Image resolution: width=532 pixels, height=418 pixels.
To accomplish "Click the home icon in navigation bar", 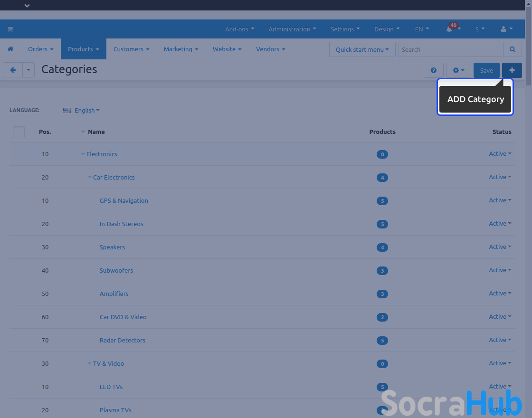I will click(10, 49).
